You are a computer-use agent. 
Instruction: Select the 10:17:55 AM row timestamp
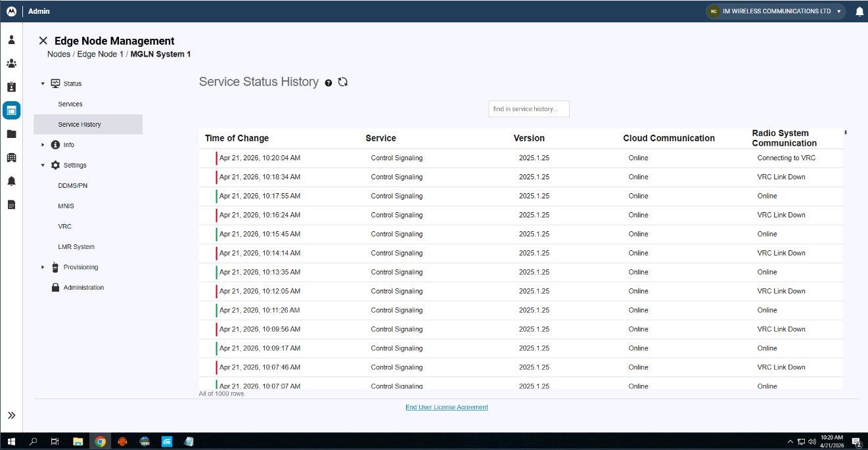(x=260, y=196)
